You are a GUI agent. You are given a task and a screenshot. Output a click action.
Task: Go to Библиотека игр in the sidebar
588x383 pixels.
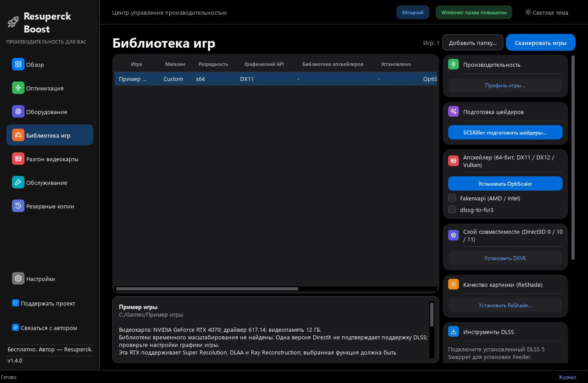pos(50,135)
